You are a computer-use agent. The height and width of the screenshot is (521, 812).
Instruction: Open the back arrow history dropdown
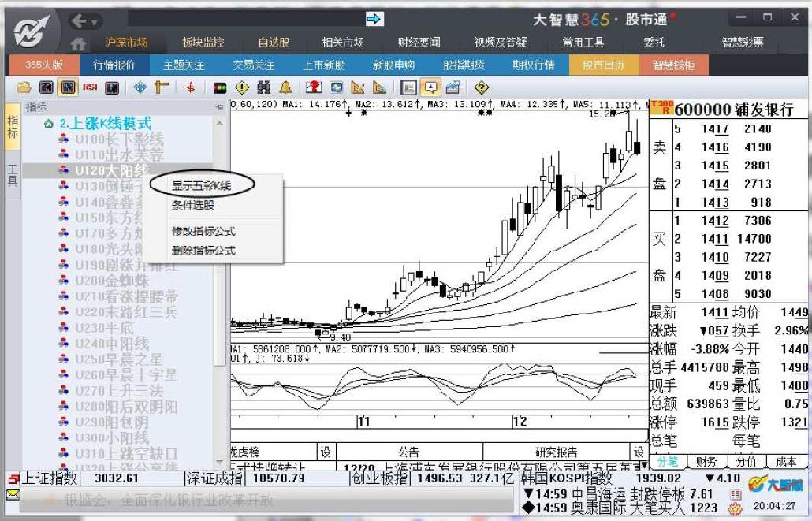coord(94,22)
